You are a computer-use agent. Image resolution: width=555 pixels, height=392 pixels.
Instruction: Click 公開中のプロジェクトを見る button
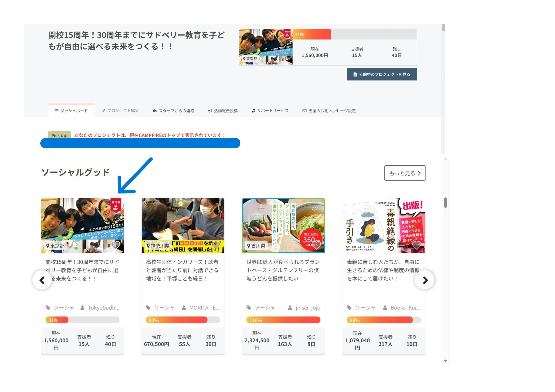[382, 74]
